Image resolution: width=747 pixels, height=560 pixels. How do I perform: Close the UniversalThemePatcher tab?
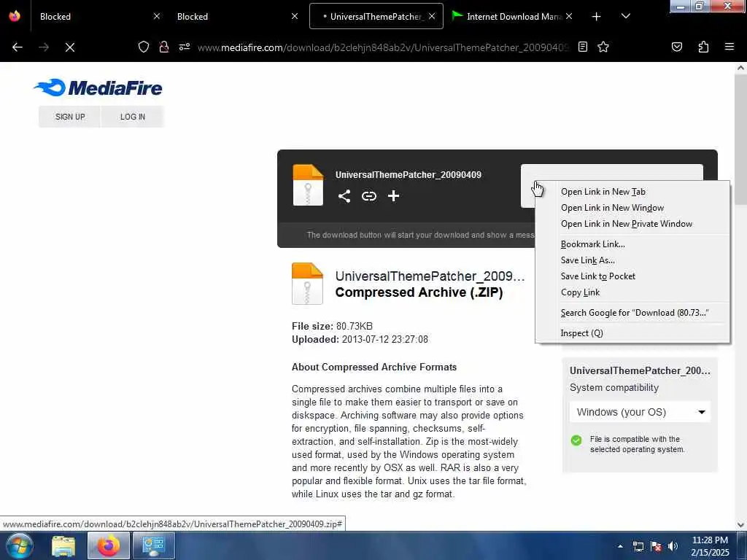431,16
